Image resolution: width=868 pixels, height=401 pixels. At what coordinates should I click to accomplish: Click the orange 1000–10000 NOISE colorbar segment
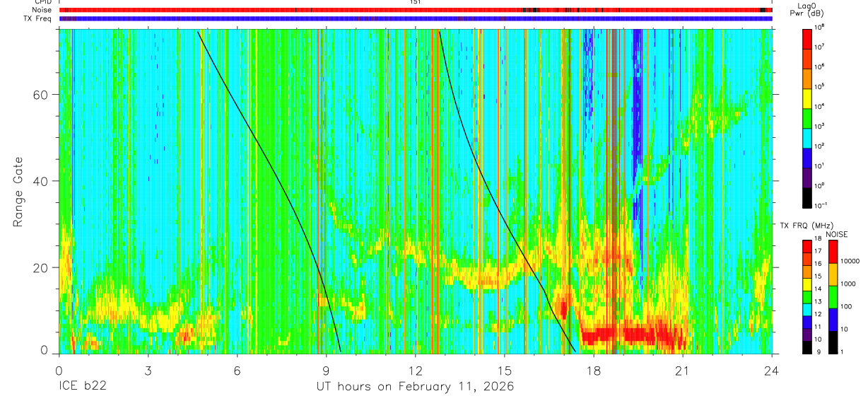(x=832, y=274)
